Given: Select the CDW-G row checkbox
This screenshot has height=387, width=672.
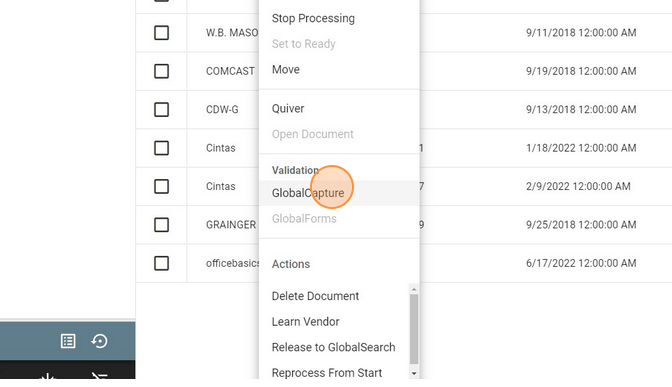Looking at the screenshot, I should (x=162, y=110).
